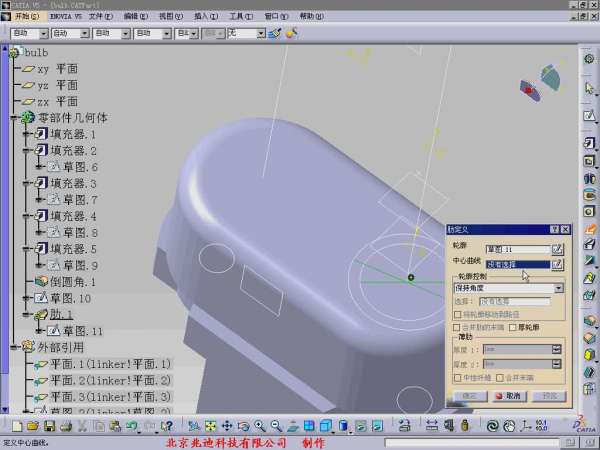Click the What's This help icon
The image size is (600, 450).
coord(167,426)
